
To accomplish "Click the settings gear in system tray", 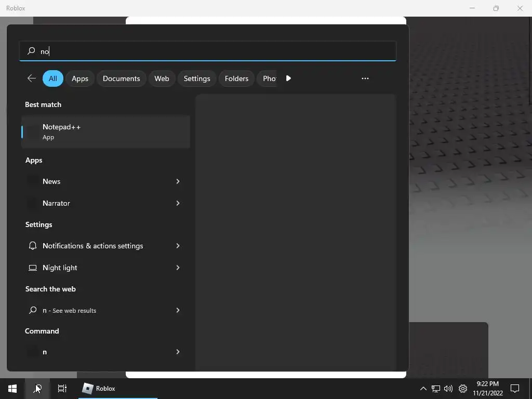I will click(x=463, y=389).
